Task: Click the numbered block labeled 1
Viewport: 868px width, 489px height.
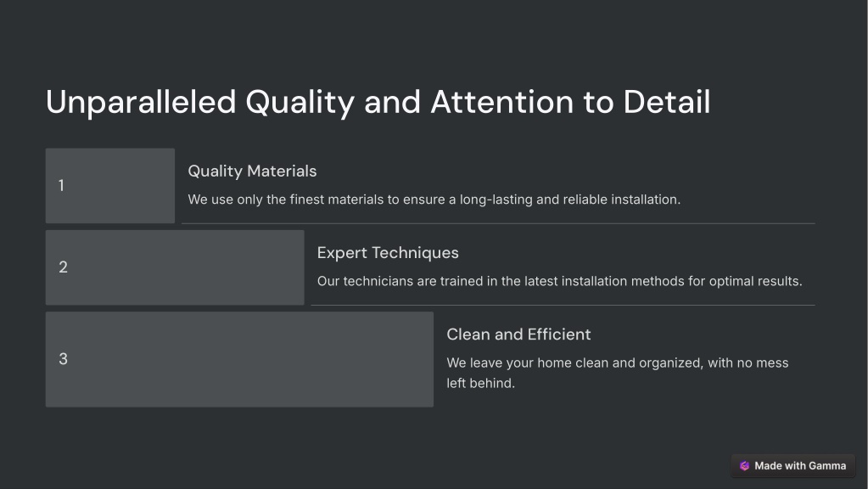Action: click(110, 186)
